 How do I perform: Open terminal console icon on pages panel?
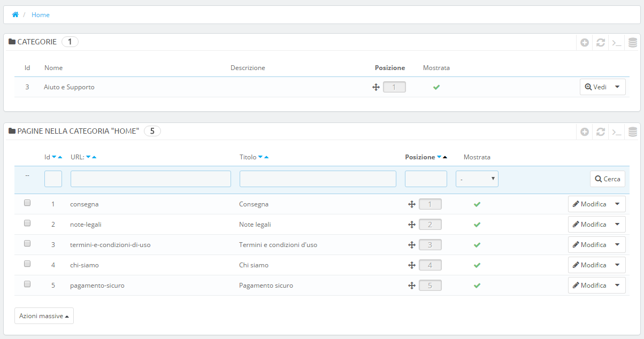click(x=617, y=132)
